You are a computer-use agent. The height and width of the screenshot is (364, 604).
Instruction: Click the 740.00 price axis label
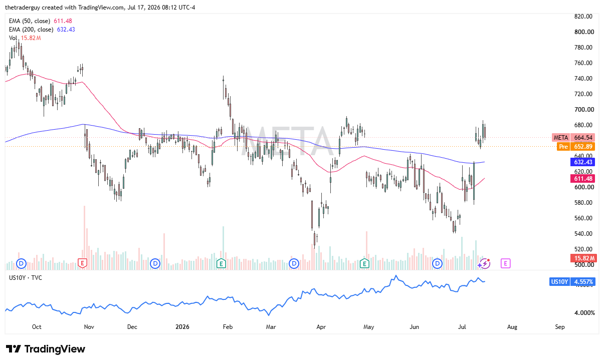[584, 79]
